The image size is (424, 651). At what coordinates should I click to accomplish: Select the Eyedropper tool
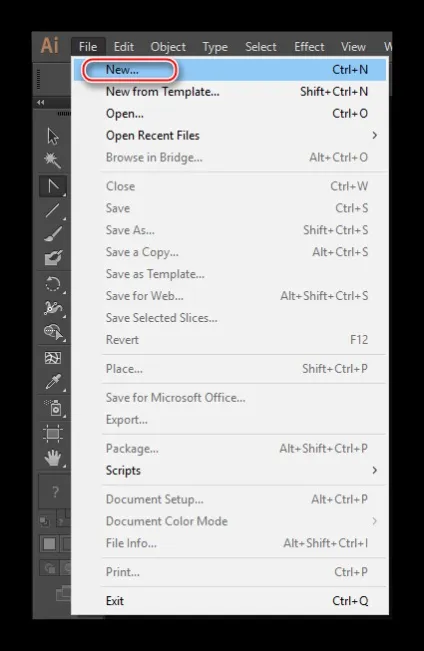pyautogui.click(x=53, y=382)
